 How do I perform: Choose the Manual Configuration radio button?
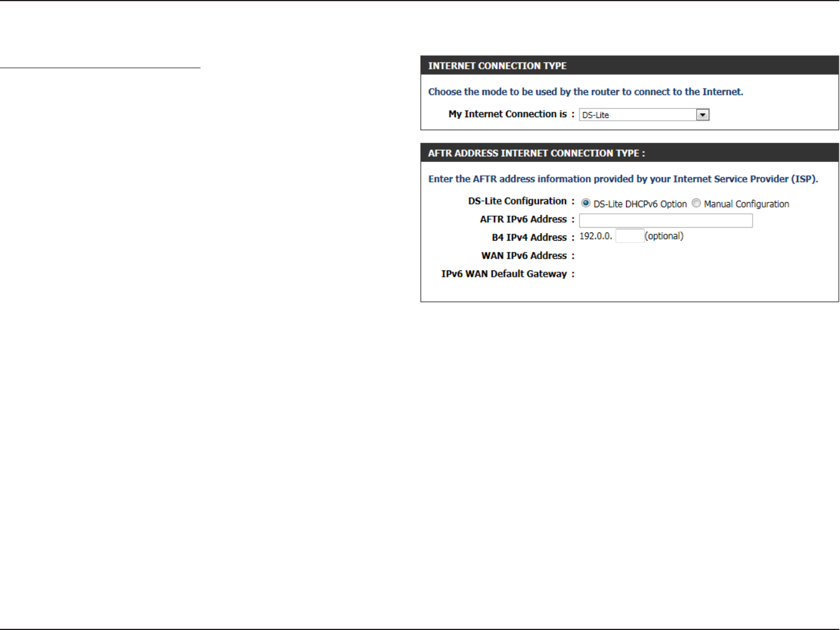(696, 203)
